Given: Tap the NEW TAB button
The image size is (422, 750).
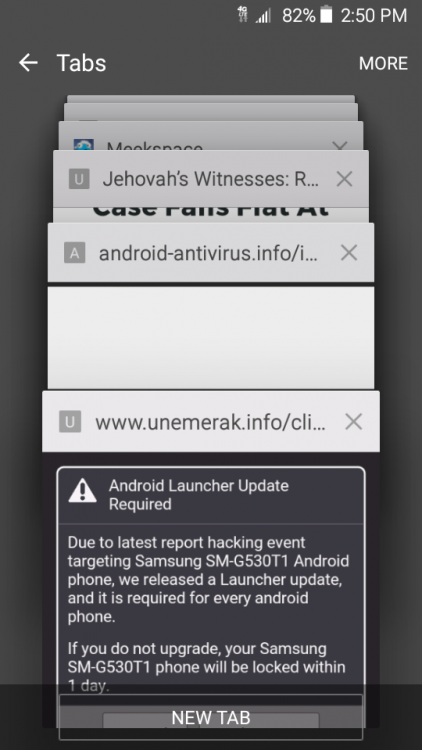Looking at the screenshot, I should (211, 717).
